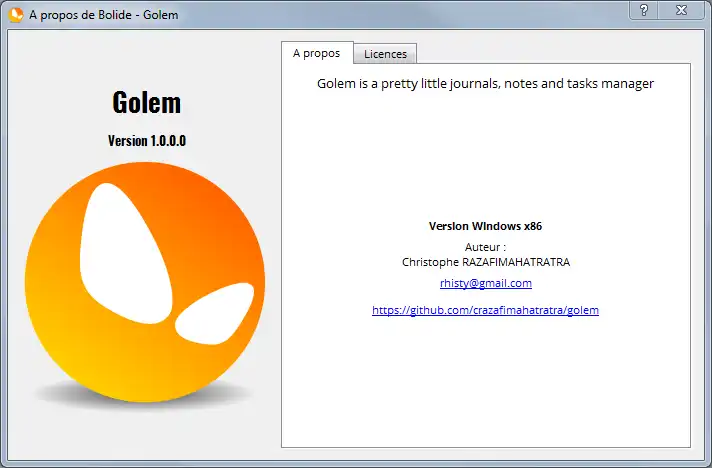Click the Golem application title text
This screenshot has width=712, height=468.
click(x=147, y=103)
